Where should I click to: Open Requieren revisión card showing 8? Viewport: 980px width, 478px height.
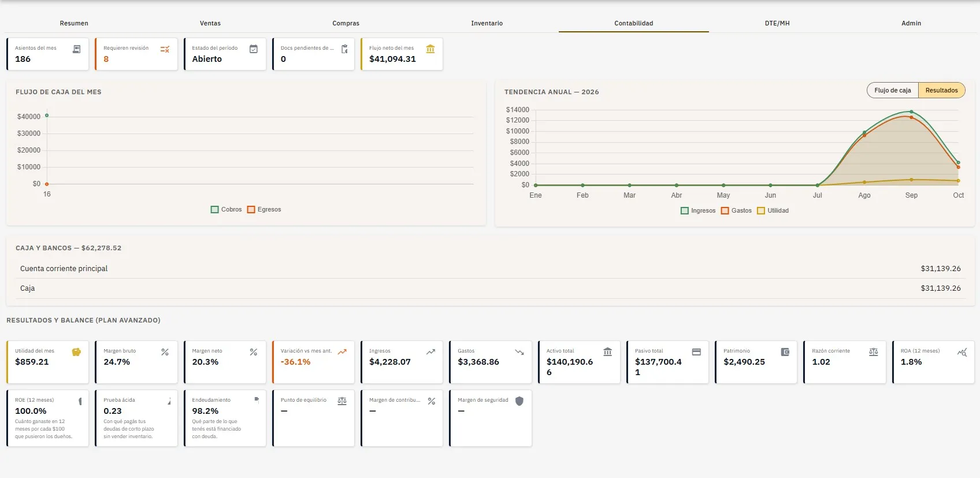coord(136,54)
